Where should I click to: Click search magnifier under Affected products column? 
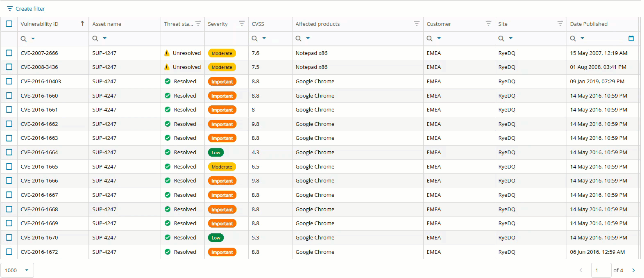[298, 39]
